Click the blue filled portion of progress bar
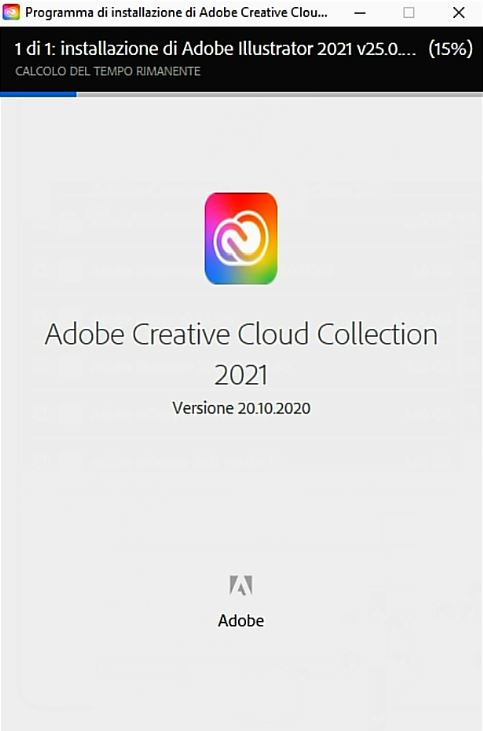 pyautogui.click(x=38, y=94)
